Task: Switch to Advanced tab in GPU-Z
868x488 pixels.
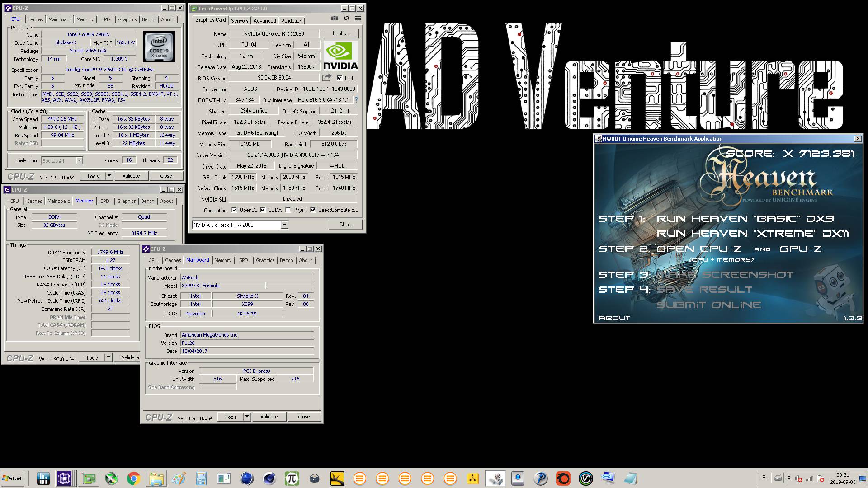Action: pyautogui.click(x=264, y=20)
